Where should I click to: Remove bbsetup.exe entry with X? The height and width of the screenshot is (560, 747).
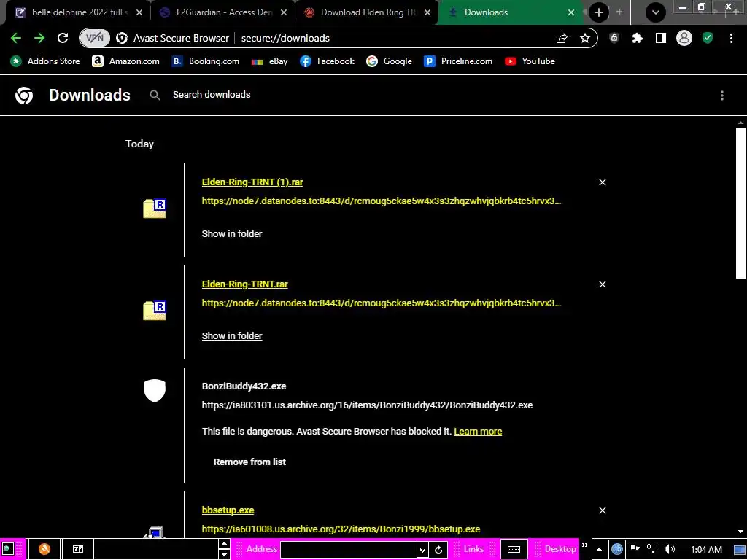click(x=602, y=510)
